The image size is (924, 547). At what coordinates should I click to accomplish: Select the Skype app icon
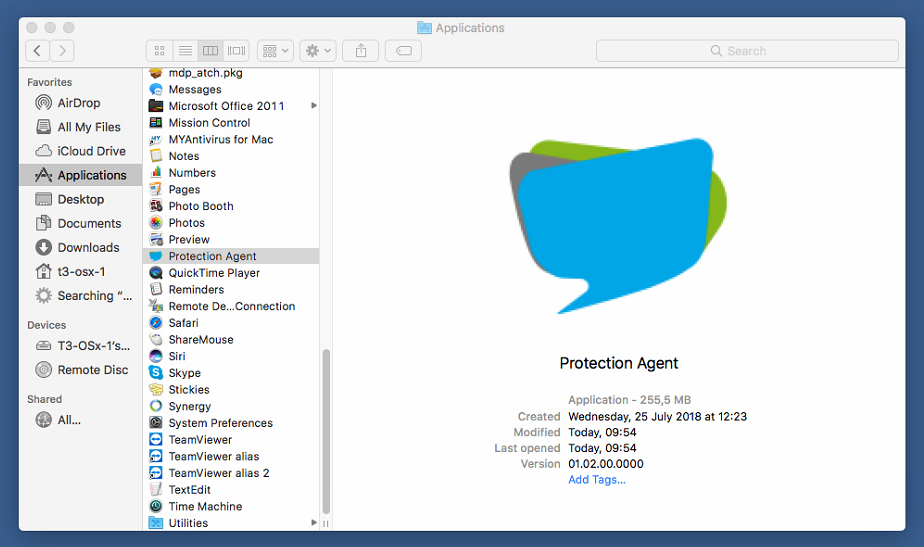tap(156, 373)
